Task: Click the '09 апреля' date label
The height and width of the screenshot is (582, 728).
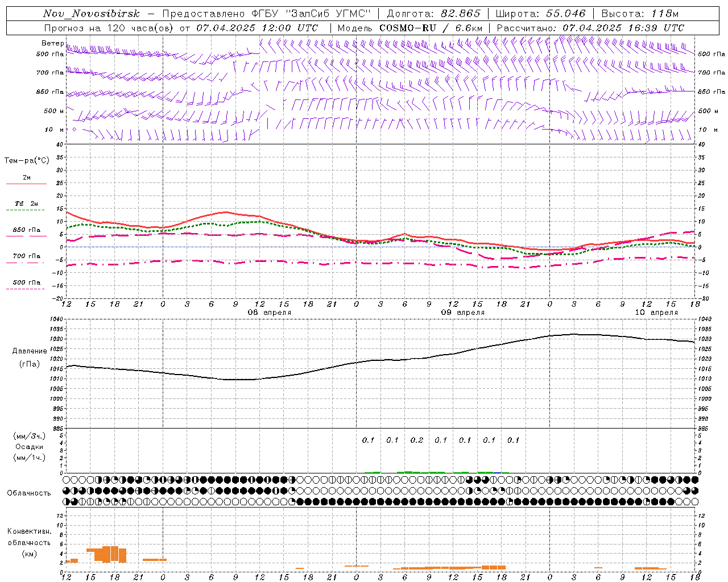Action: tap(463, 313)
